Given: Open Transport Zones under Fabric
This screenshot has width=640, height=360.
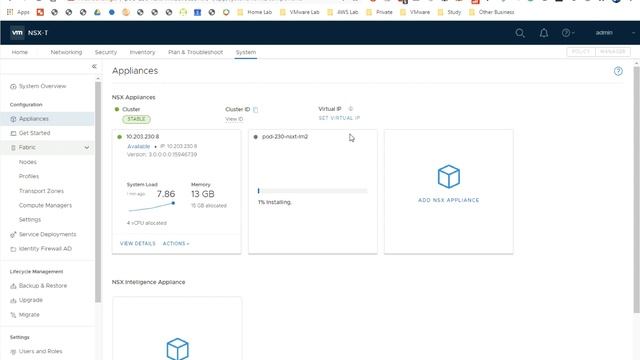Looking at the screenshot, I should coord(41,191).
